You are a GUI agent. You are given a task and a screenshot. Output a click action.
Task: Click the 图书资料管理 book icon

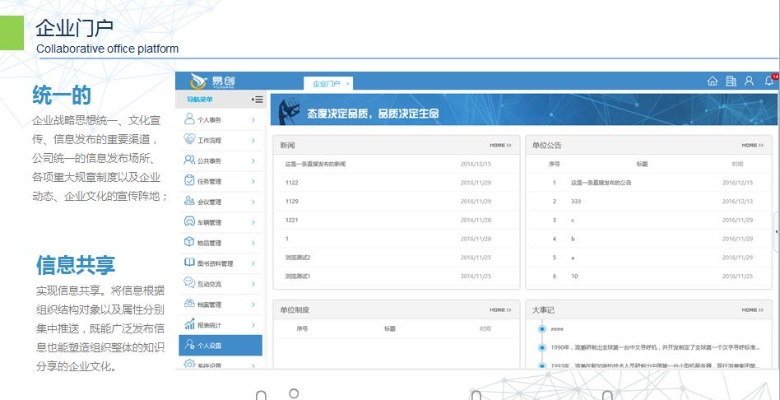[189, 262]
